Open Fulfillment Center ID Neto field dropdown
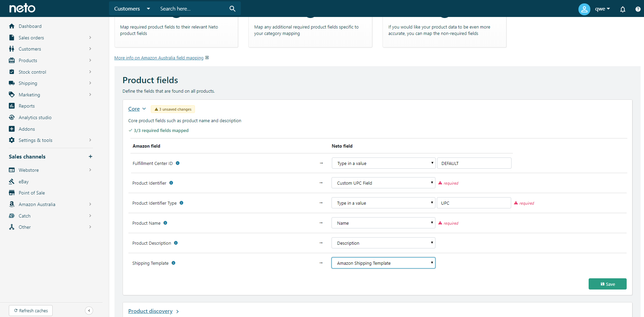 point(383,163)
